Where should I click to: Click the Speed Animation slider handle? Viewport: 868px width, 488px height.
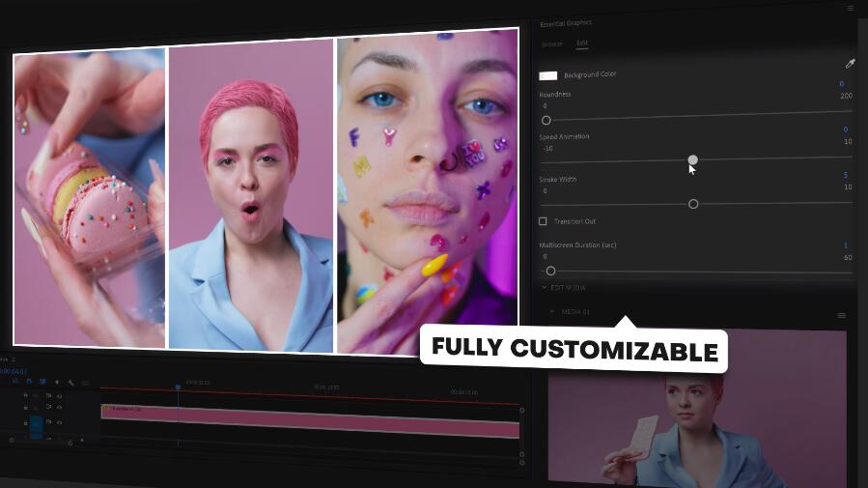pos(692,159)
